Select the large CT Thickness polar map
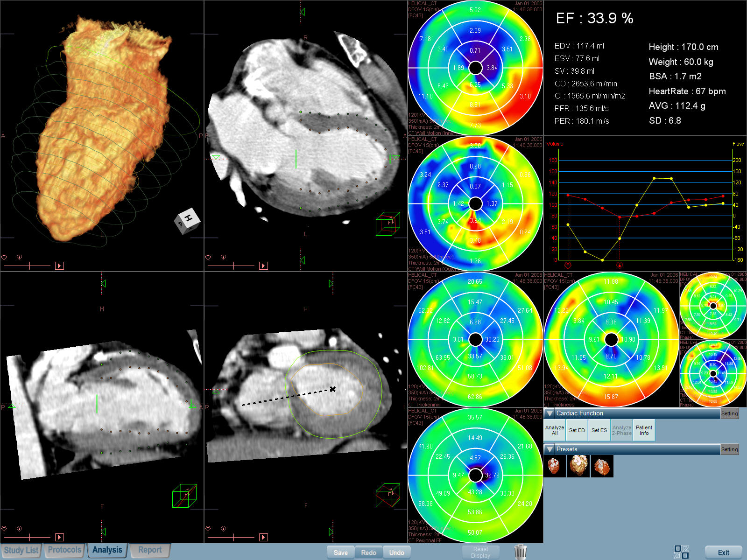 click(x=611, y=340)
